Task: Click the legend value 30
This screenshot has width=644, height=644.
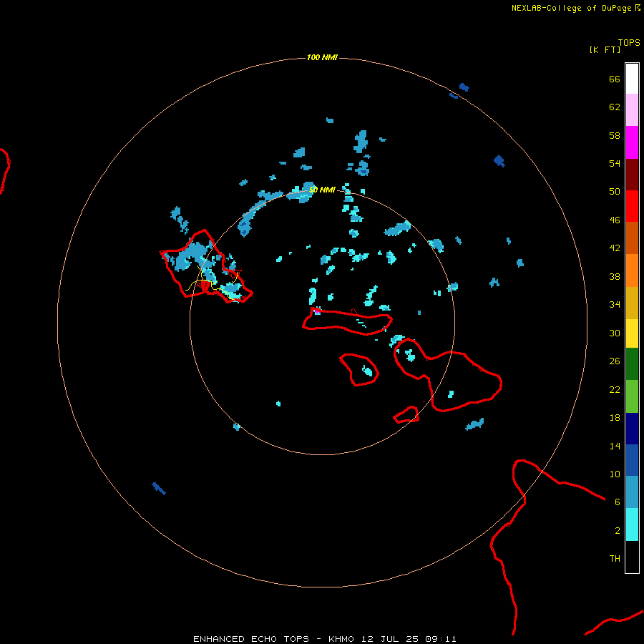Action: click(x=615, y=333)
